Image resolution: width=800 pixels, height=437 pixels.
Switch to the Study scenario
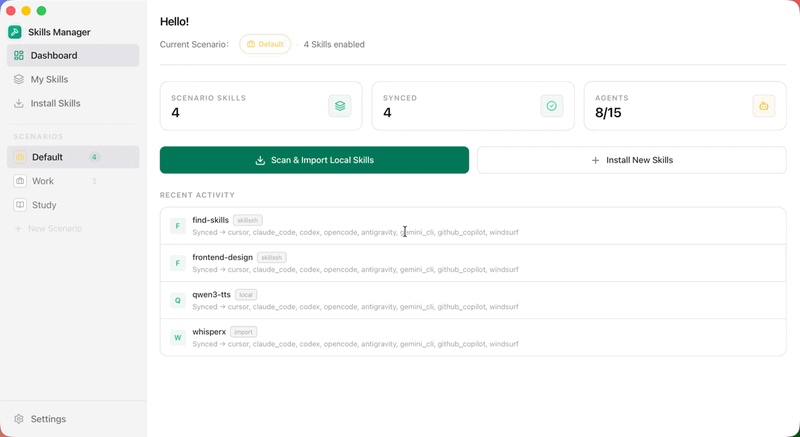click(x=73, y=205)
